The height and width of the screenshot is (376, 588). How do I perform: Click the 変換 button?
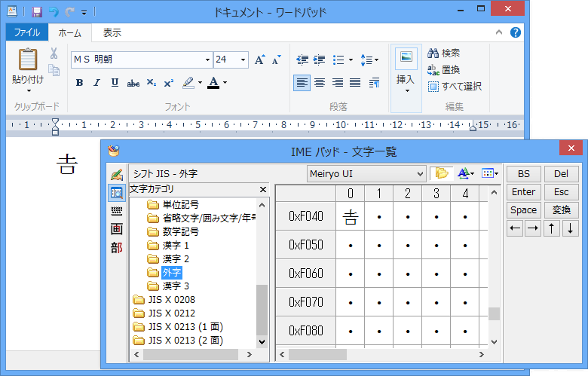(x=562, y=210)
